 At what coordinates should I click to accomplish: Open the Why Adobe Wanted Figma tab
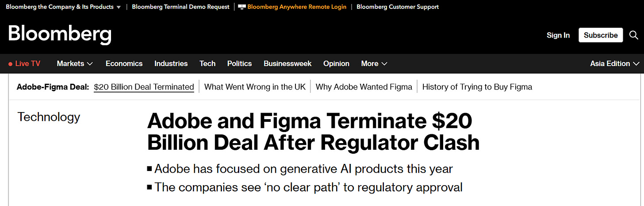pyautogui.click(x=364, y=87)
